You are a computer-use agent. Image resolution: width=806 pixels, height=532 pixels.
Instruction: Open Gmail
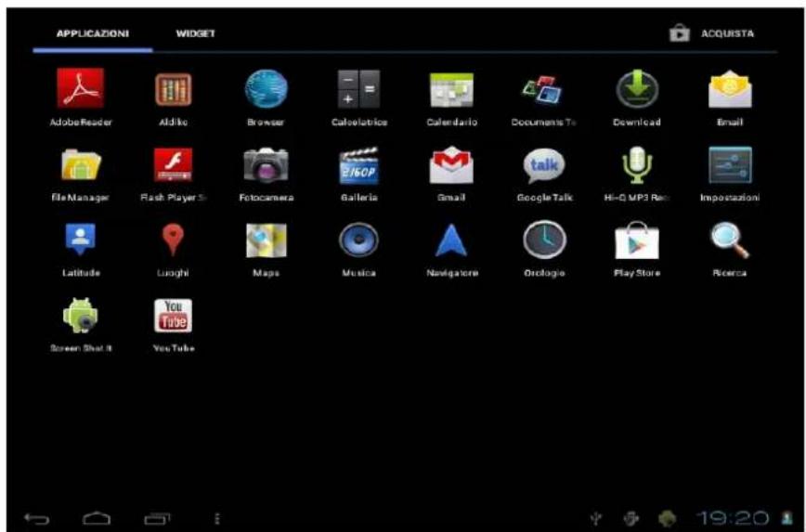[x=451, y=174]
